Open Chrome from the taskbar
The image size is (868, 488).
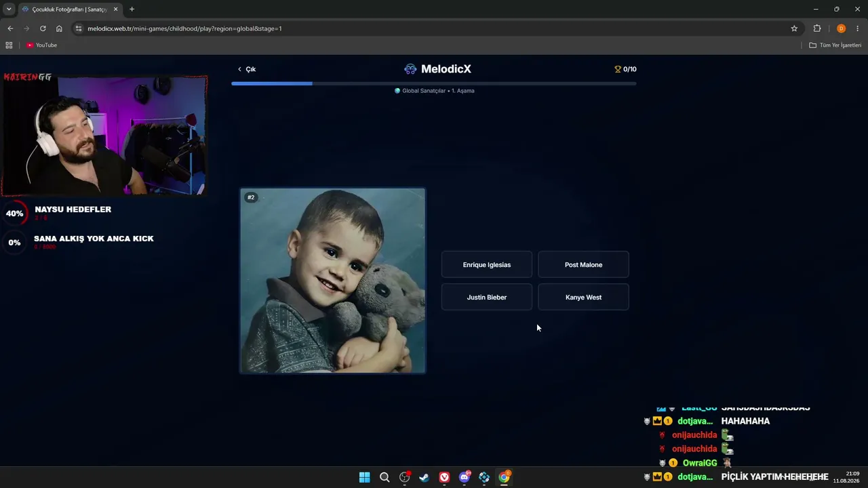[x=504, y=477]
